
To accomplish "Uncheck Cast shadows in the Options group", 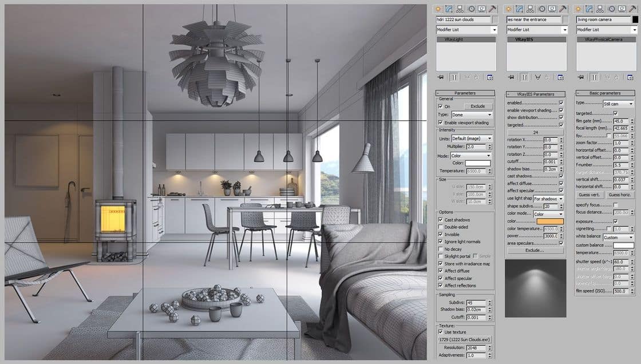I will (x=440, y=220).
